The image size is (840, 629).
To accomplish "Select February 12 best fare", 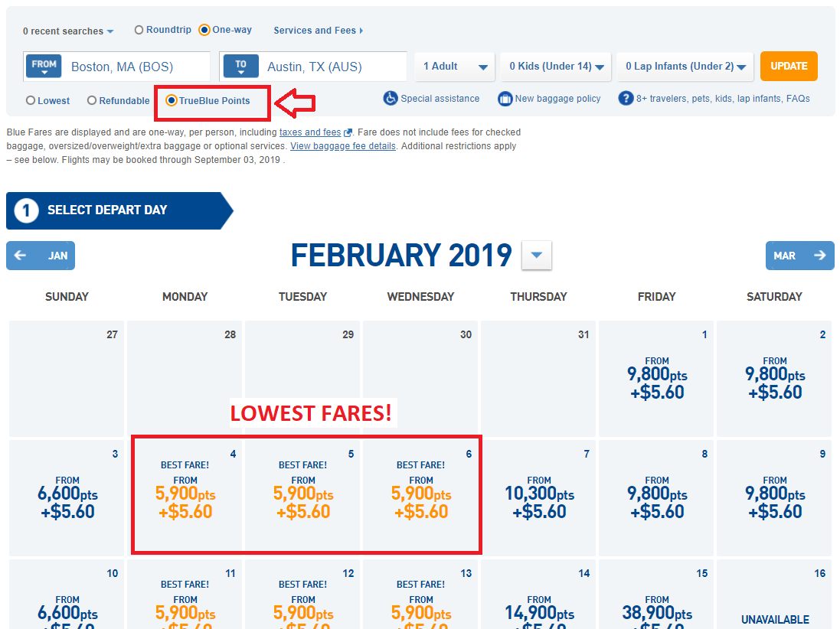I will tap(302, 595).
